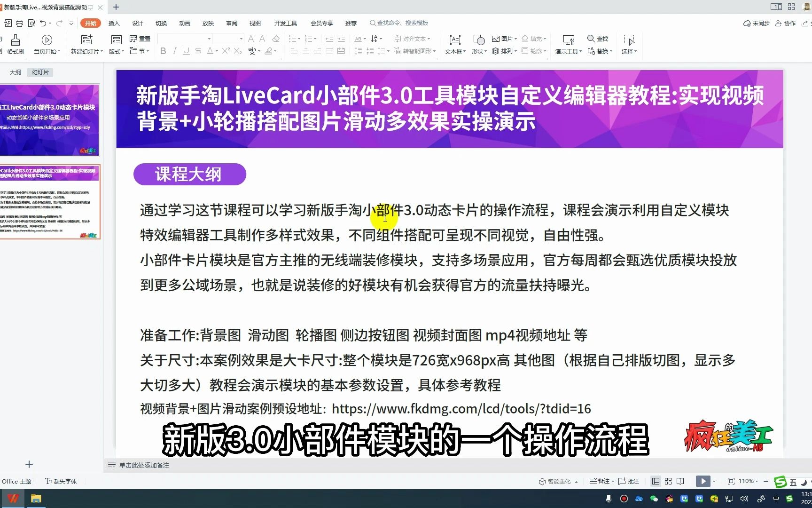
Task: Toggle Italic formatting
Action: (x=175, y=51)
